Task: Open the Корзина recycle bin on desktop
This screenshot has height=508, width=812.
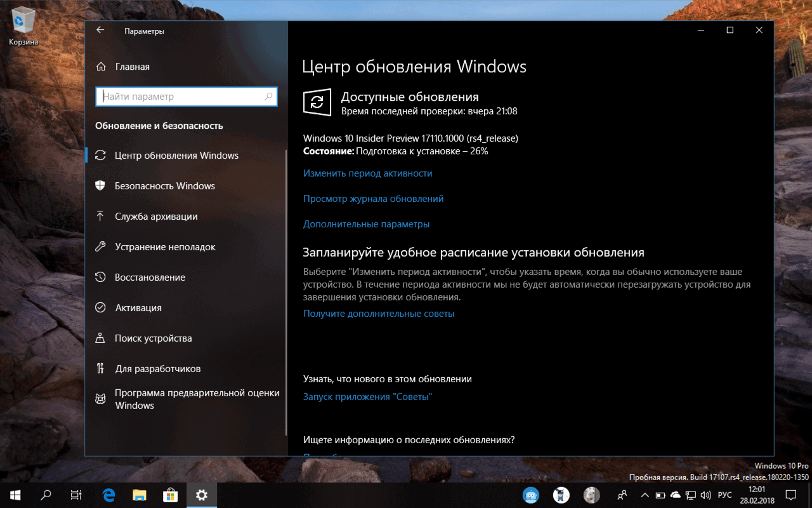Action: tap(23, 27)
